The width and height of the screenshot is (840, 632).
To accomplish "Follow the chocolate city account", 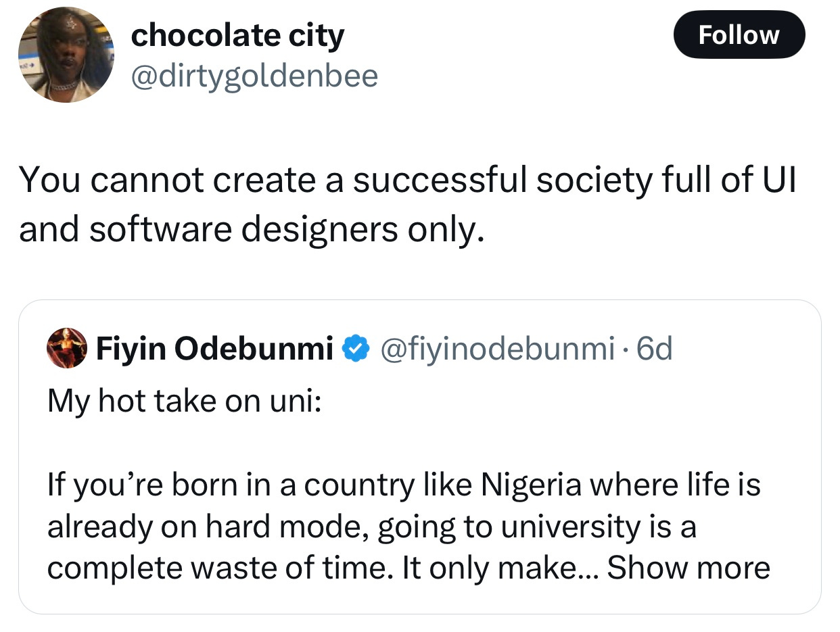I will coord(739,34).
